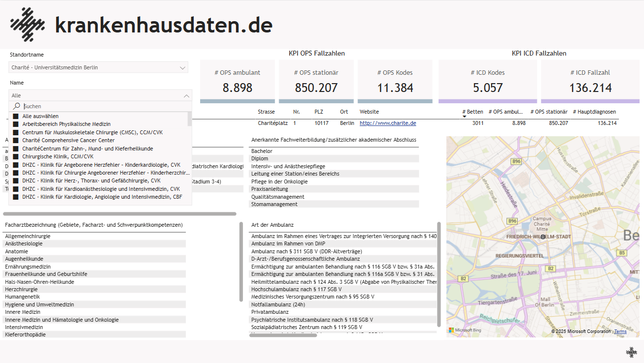Tick 'CharitéCentrum für Zahn-, Mund- und Kieferheilkunde'
The width and height of the screenshot is (644, 363).
pos(16,149)
